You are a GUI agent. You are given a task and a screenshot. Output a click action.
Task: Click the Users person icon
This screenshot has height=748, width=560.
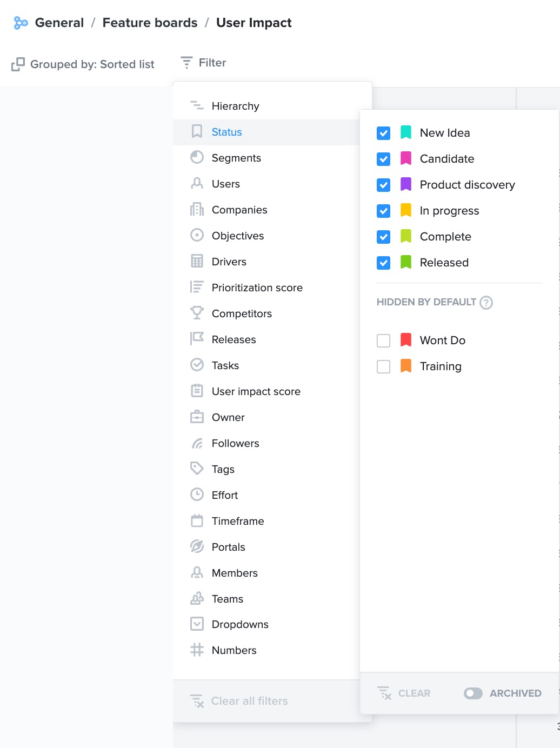[197, 183]
